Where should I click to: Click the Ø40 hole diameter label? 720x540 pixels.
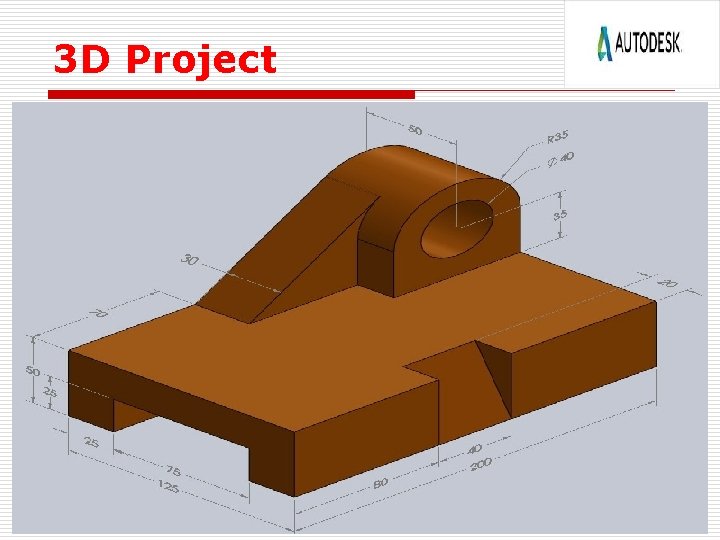[560, 159]
